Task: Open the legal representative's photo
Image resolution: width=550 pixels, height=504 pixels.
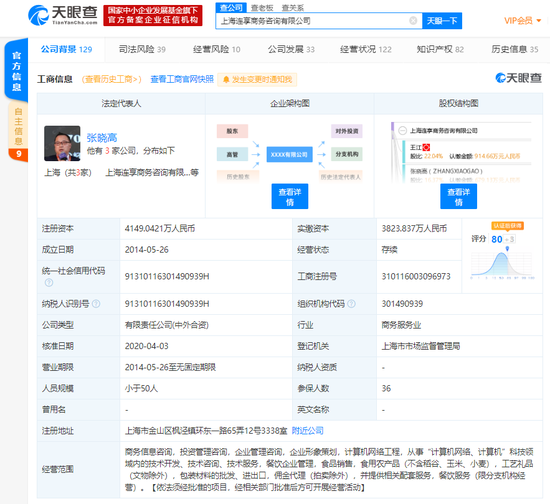Action: click(62, 143)
